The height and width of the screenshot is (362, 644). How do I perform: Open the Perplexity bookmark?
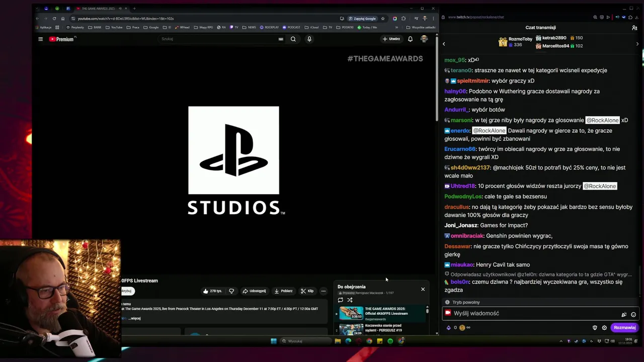tap(75, 28)
